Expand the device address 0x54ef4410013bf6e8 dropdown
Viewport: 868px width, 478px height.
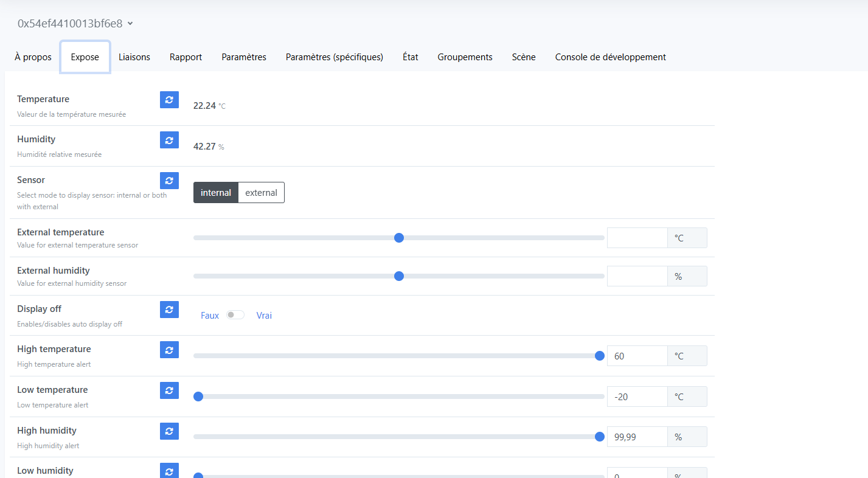75,24
